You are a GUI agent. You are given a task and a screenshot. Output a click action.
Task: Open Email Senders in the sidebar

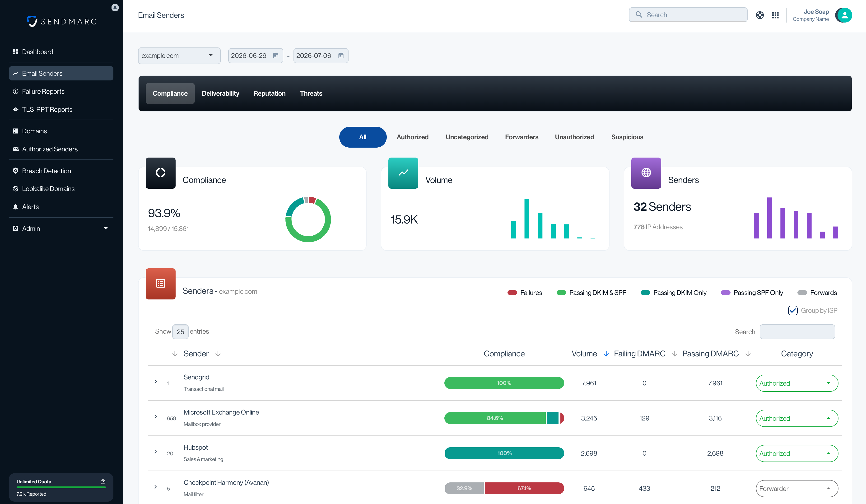[61, 73]
